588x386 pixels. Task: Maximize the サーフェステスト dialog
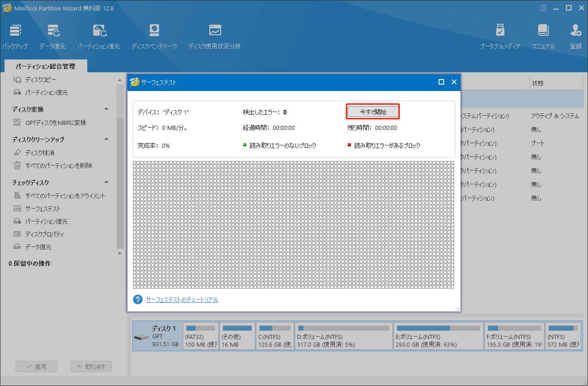coord(441,82)
